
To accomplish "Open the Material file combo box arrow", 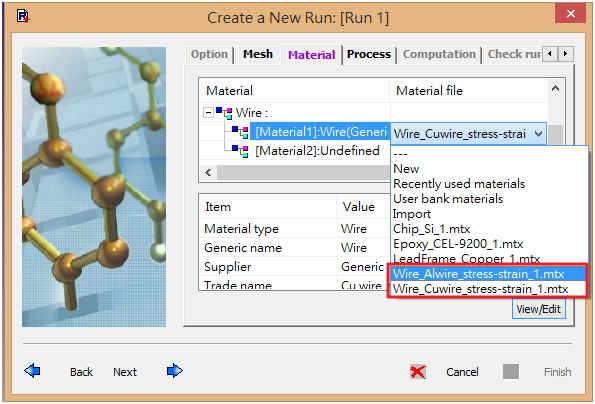I will coord(538,134).
